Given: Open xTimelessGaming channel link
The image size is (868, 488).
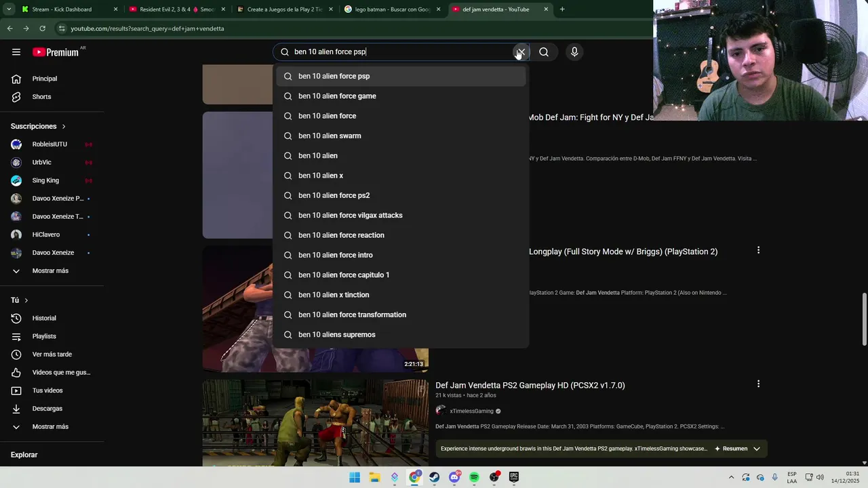Looking at the screenshot, I should tap(471, 411).
